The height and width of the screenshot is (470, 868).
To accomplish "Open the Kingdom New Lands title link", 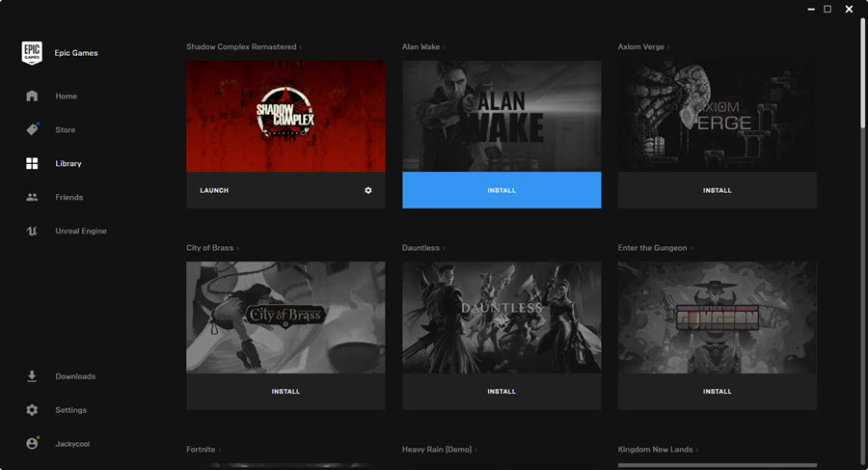I will (x=656, y=450).
